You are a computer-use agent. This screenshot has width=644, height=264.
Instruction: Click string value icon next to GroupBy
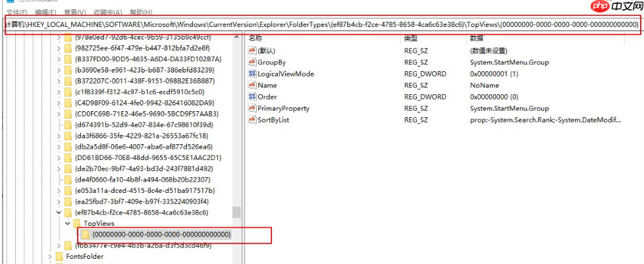pos(252,63)
